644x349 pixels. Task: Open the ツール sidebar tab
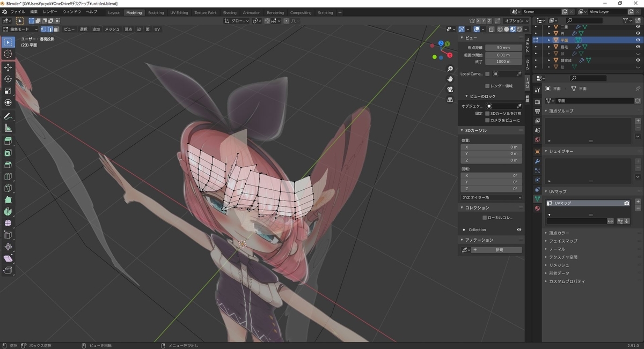pyautogui.click(x=527, y=65)
